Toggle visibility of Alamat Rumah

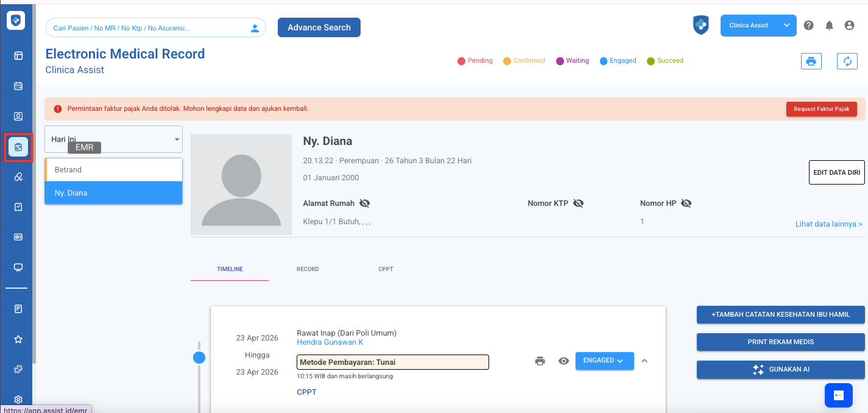point(364,203)
